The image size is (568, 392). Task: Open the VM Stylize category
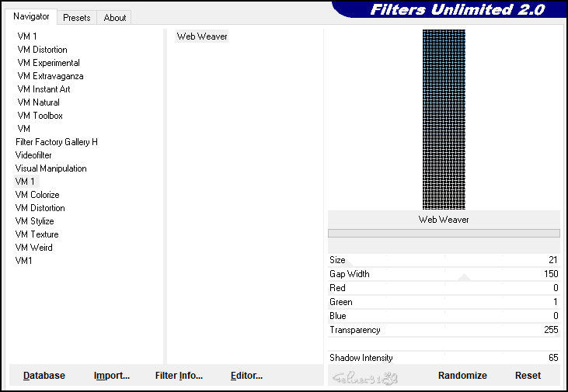[34, 221]
